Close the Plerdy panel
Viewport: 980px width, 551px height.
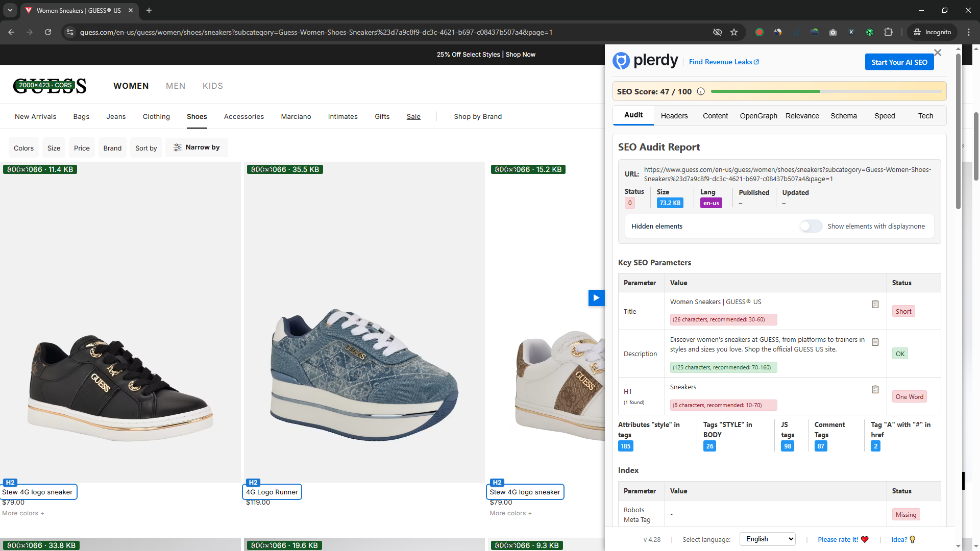(937, 53)
